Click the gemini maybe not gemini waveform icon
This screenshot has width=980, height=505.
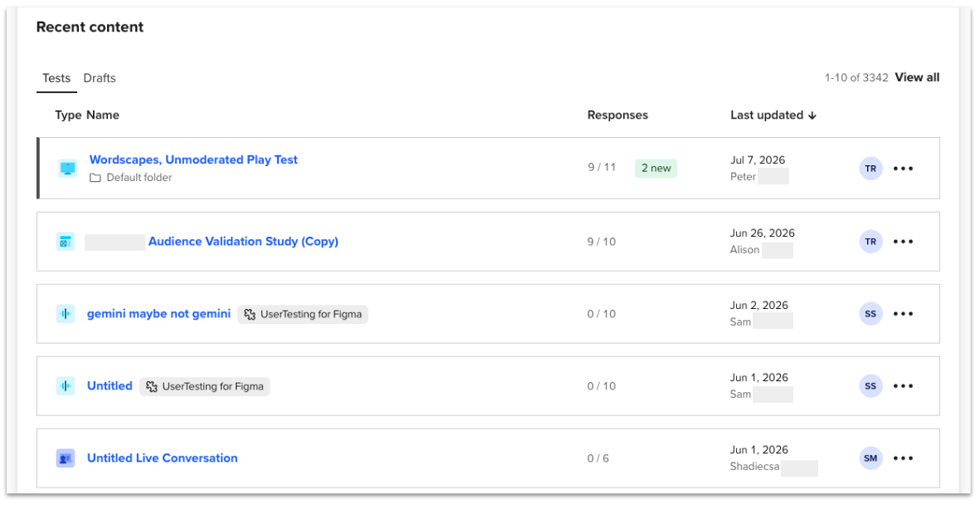click(65, 313)
